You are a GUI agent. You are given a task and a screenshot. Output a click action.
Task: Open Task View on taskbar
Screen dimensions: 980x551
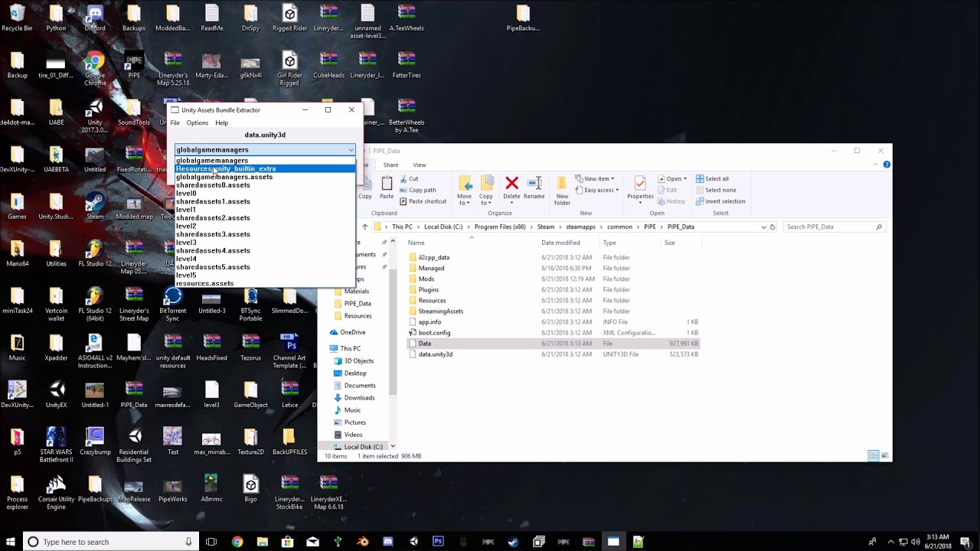(211, 542)
